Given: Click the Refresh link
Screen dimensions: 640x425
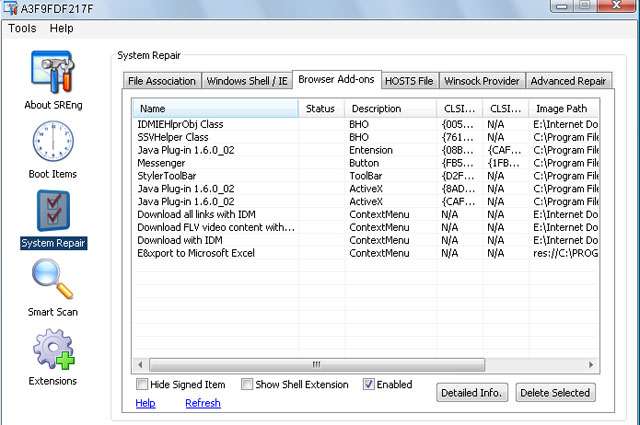Looking at the screenshot, I should click(x=202, y=403).
